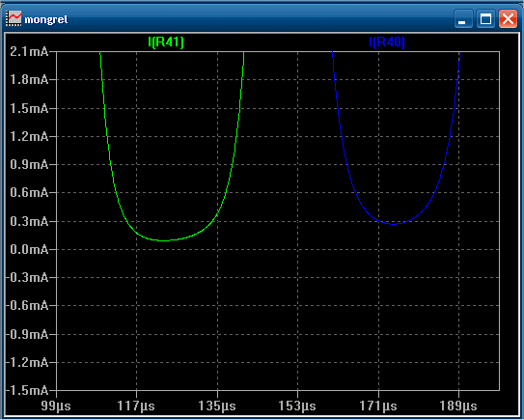
Task: Click the mongrel window title text
Action: coord(46,19)
